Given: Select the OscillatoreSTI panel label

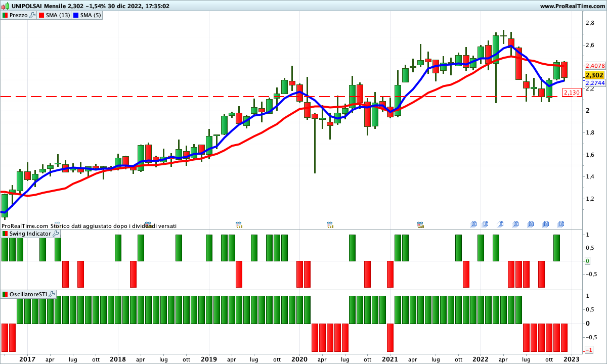Looking at the screenshot, I should [x=28, y=294].
